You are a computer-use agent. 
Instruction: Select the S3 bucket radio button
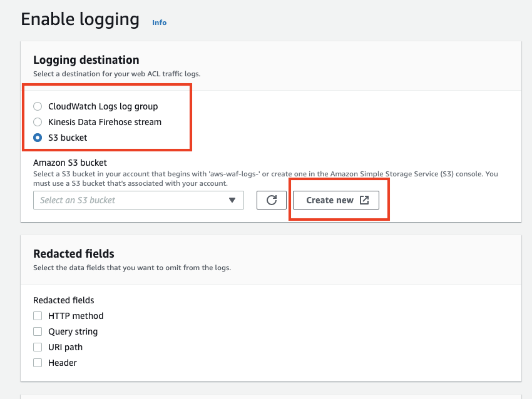pyautogui.click(x=38, y=138)
